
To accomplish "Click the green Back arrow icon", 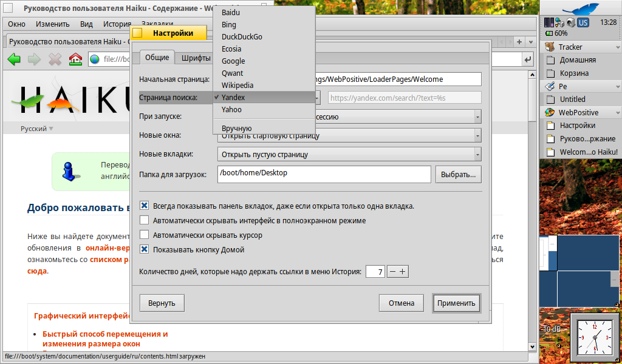I will [14, 59].
